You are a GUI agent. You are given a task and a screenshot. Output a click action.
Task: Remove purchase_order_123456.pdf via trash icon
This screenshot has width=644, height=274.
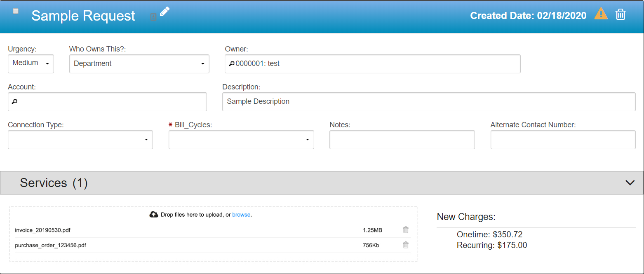coord(406,245)
